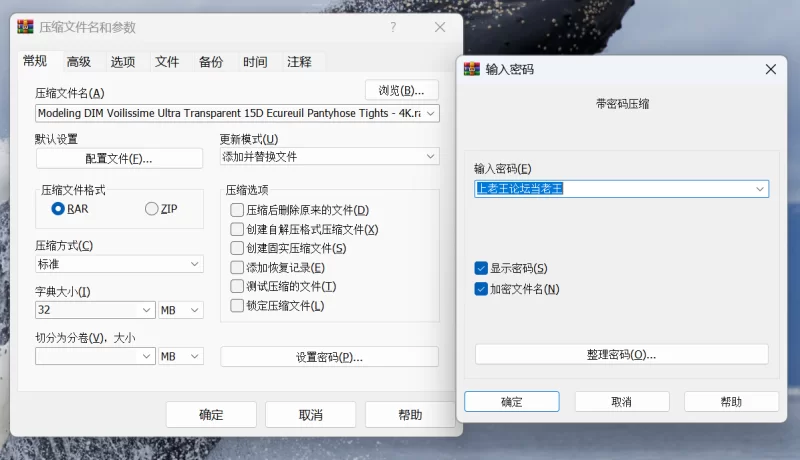This screenshot has height=460, width=800.
Task: Toggle the 加密文件名 checkbox
Action: click(x=481, y=289)
